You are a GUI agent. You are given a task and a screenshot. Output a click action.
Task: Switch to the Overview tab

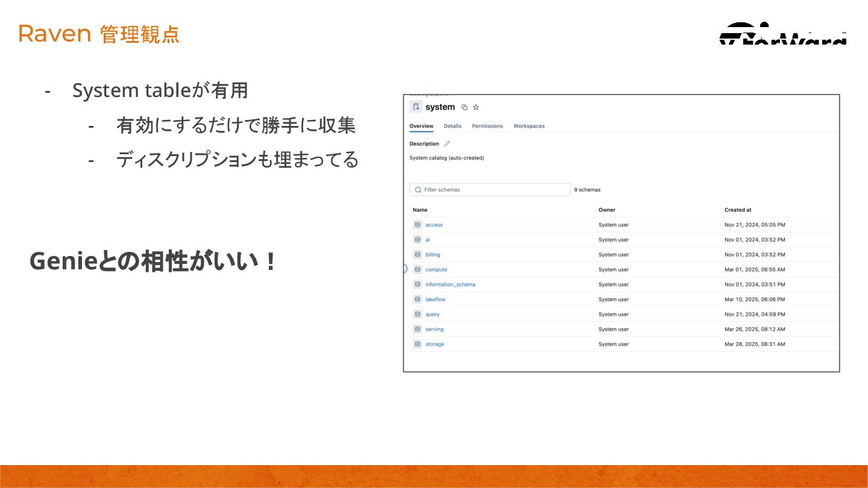421,126
